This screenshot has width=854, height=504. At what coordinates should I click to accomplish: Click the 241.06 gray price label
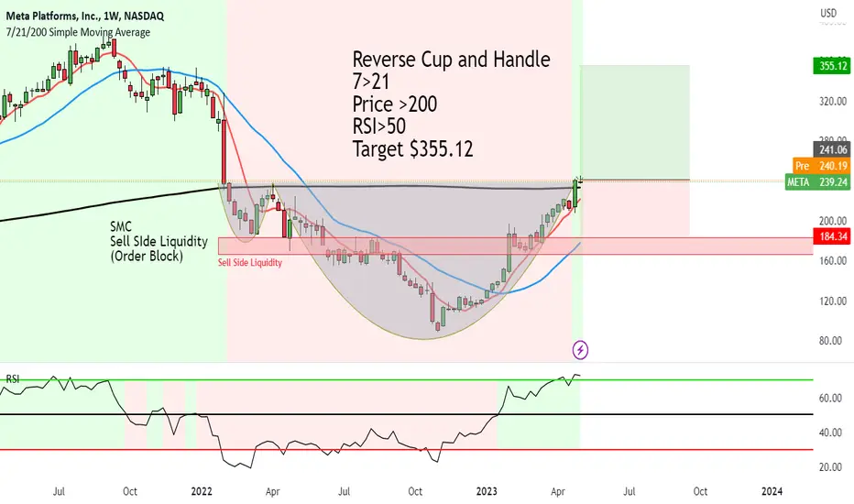pos(832,149)
